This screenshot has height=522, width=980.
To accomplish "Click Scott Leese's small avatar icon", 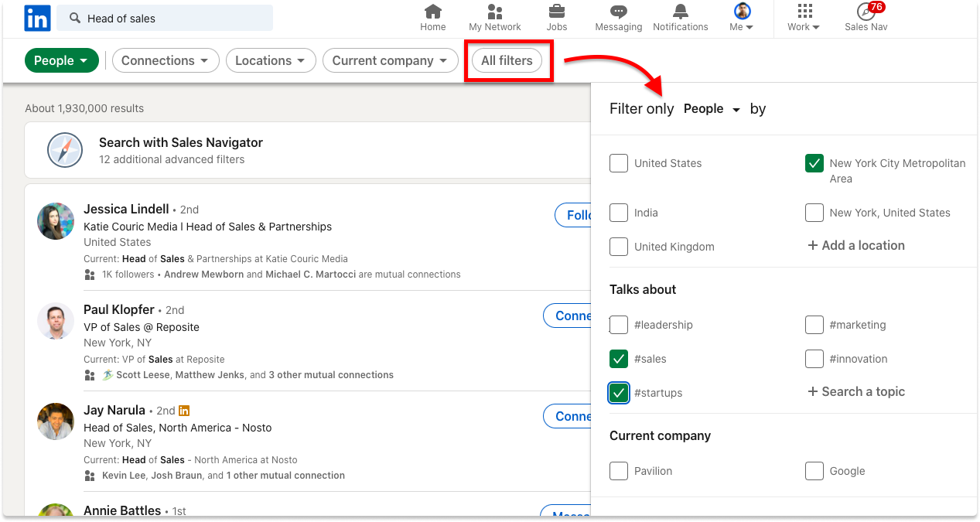I will pos(108,375).
